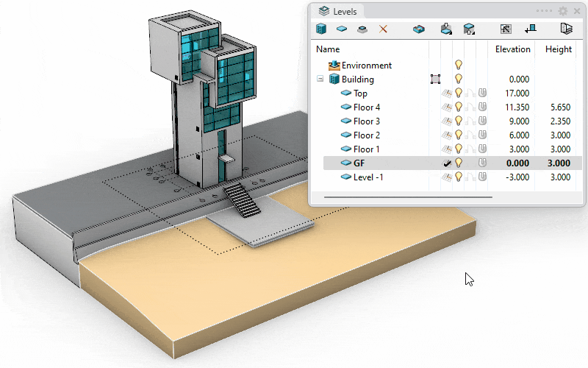This screenshot has height=368, width=588.
Task: Click Floor 2 magnet snap icon
Action: (482, 135)
